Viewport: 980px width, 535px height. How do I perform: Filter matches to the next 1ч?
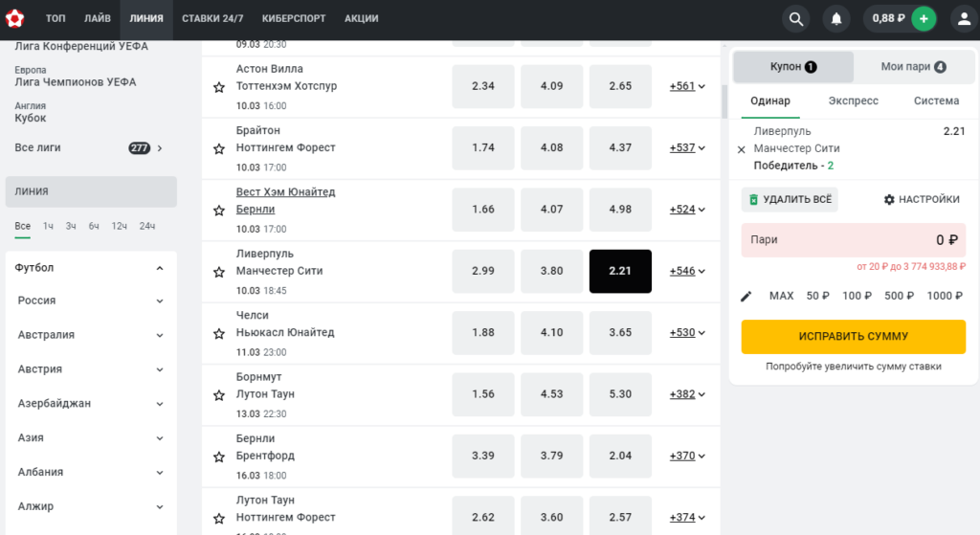[x=48, y=226]
